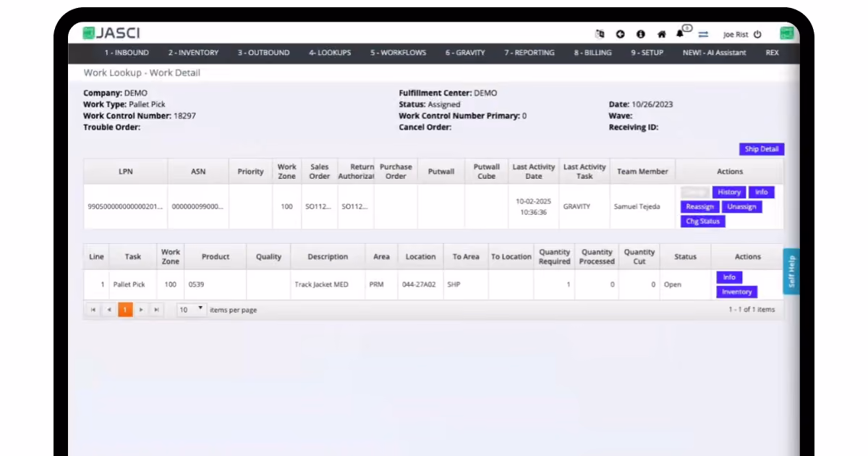Open NEW! - AI Assistant menu
Viewport: 868px width, 456px height.
714,53
